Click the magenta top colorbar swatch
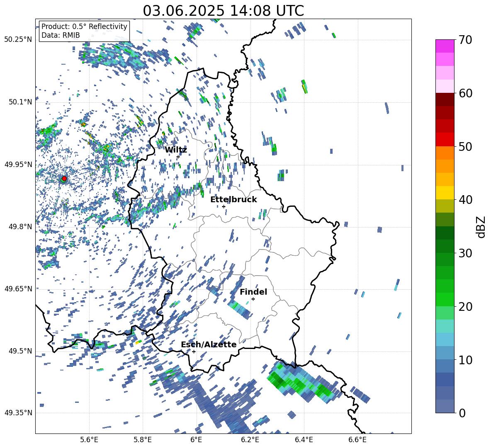 (445, 46)
